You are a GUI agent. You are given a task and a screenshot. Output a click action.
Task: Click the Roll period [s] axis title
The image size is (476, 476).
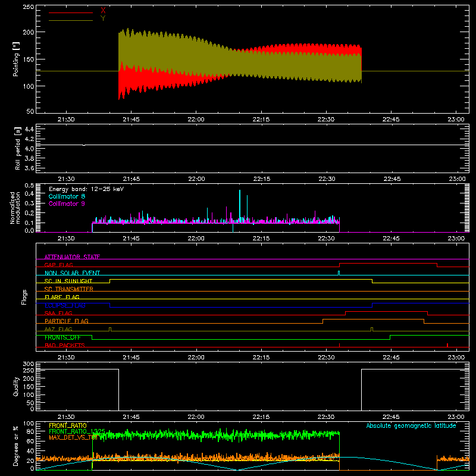click(x=18, y=148)
